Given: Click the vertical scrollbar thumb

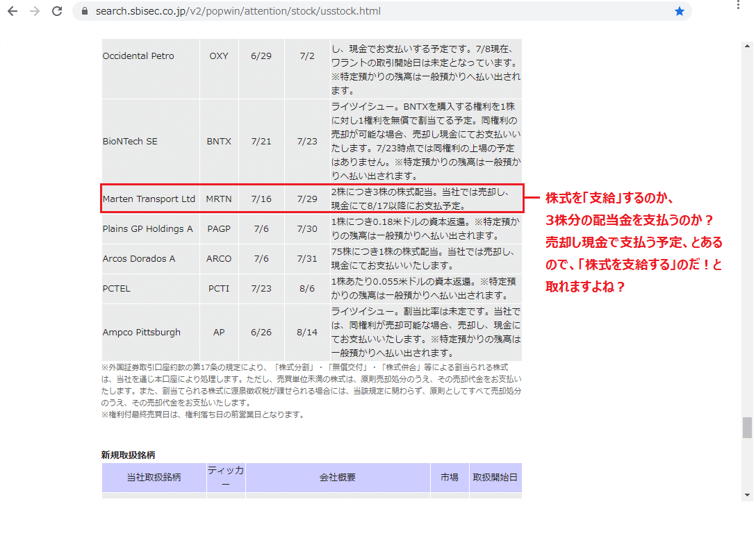Looking at the screenshot, I should [748, 427].
